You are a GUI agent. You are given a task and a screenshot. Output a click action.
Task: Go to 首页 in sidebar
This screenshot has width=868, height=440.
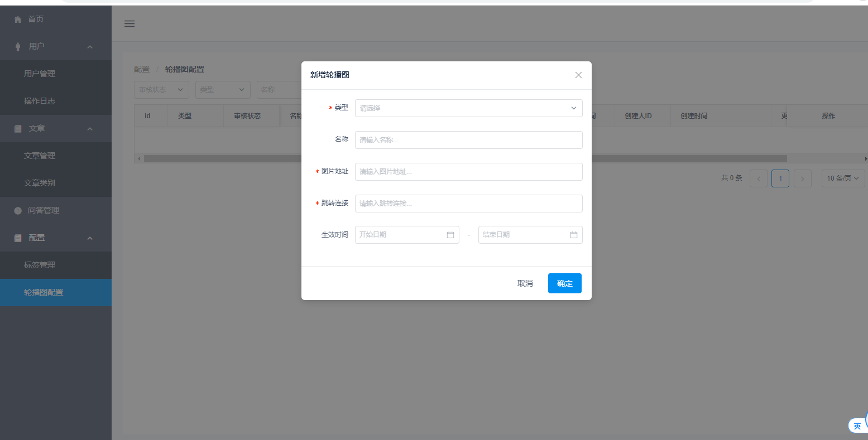pyautogui.click(x=56, y=19)
